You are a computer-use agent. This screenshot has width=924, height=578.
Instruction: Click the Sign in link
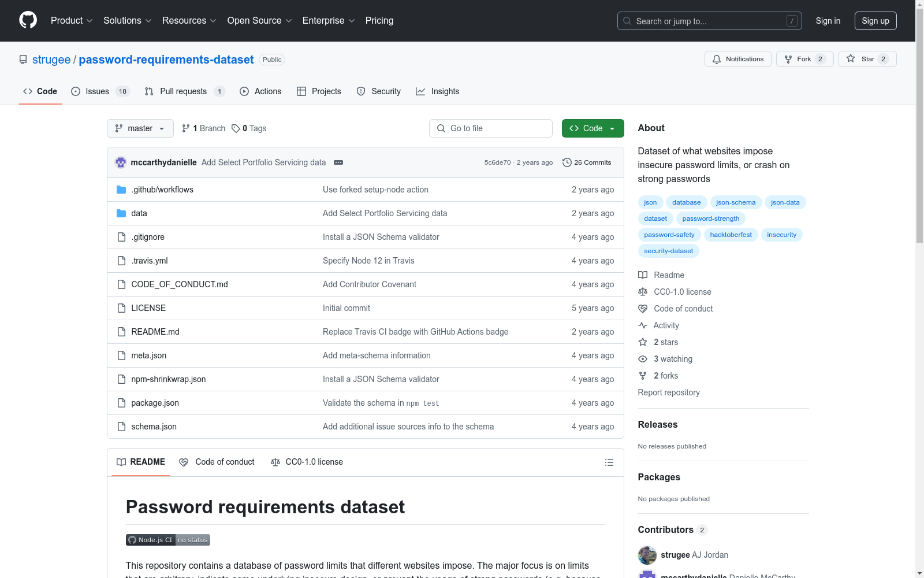point(828,21)
